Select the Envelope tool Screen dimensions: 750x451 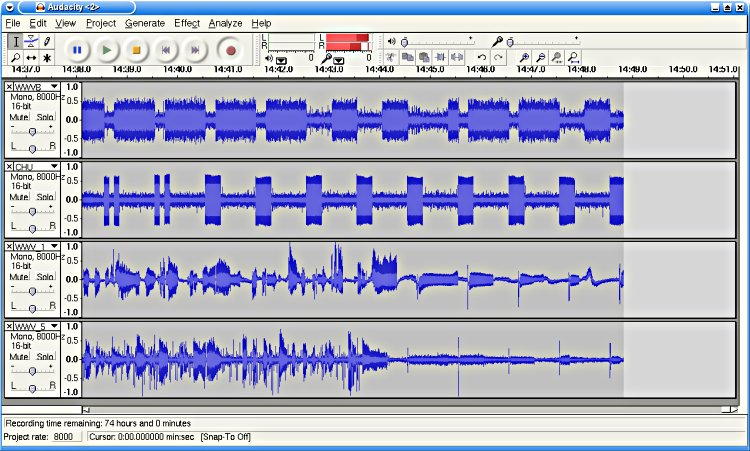(x=31, y=41)
